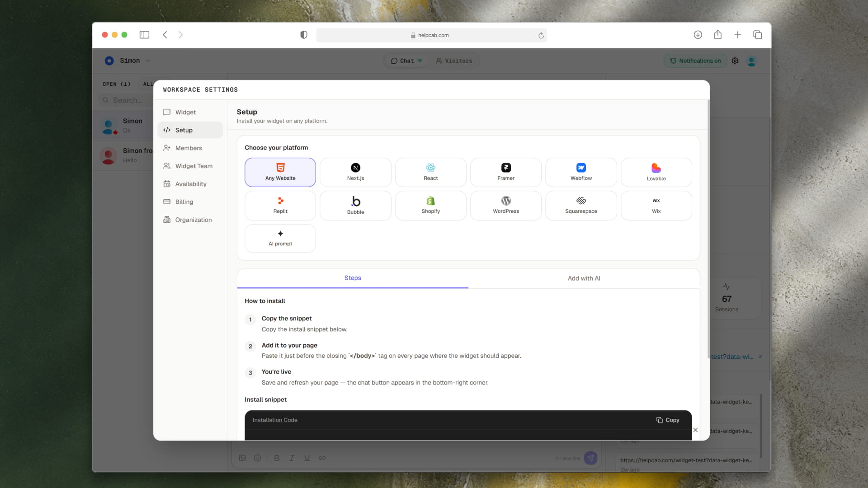Insert image in message composer

point(242,458)
